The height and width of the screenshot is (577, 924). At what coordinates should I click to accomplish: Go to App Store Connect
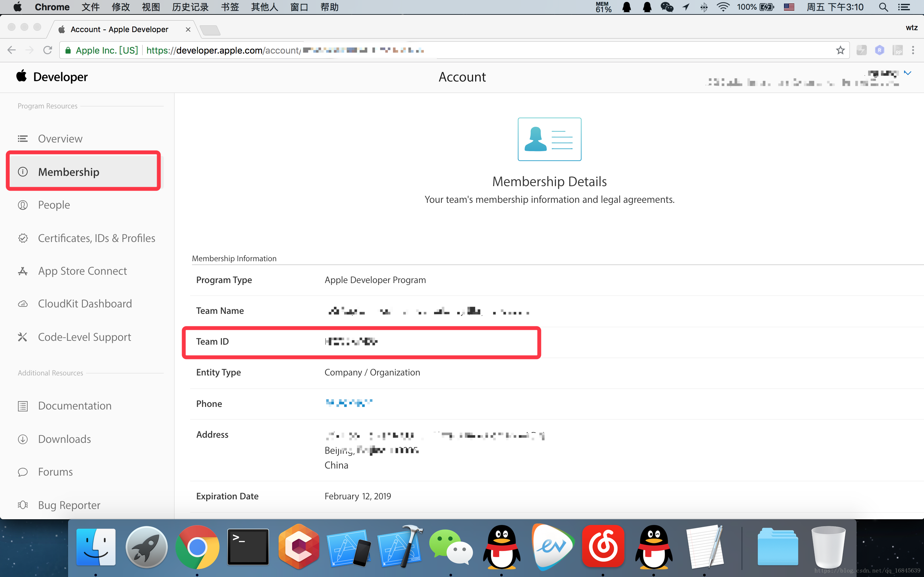coord(83,271)
